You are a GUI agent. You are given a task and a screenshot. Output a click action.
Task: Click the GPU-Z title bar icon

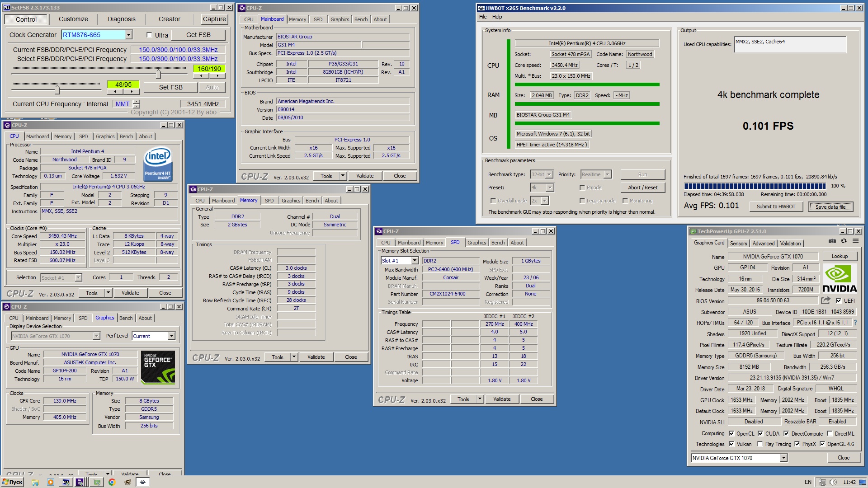tap(692, 231)
